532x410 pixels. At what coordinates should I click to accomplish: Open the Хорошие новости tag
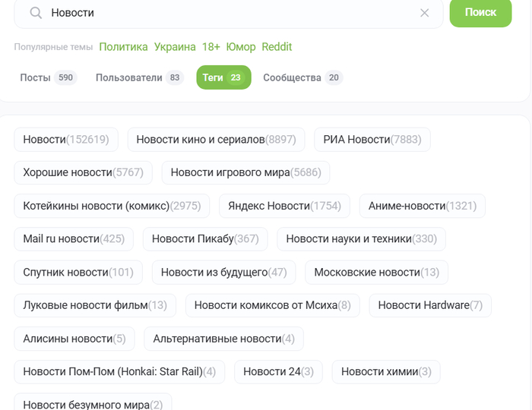click(x=83, y=172)
